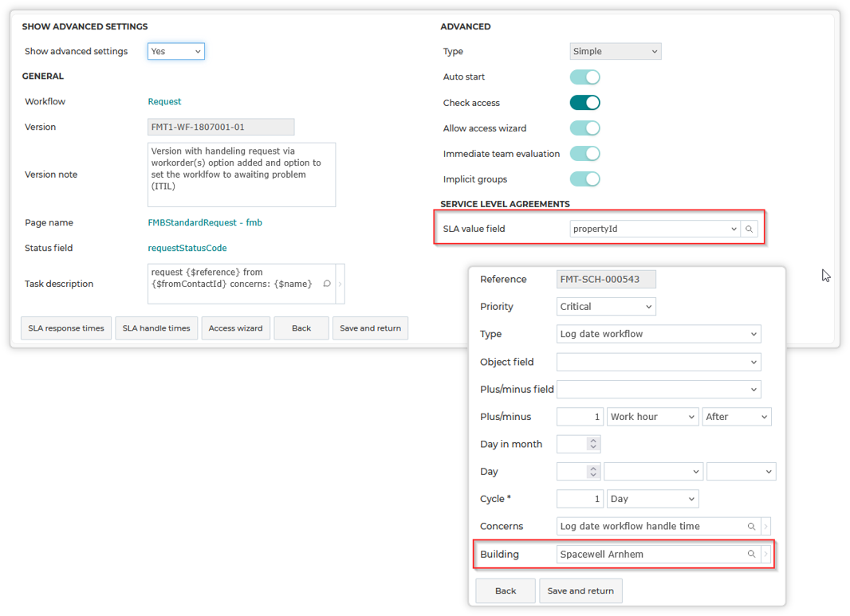
Task: Turn off the Check access switch
Action: point(585,102)
